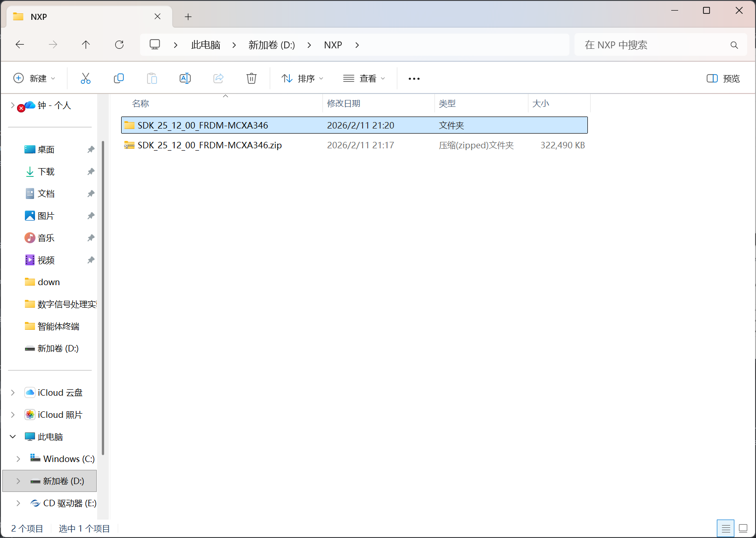Click the Delete trash icon

(252, 78)
